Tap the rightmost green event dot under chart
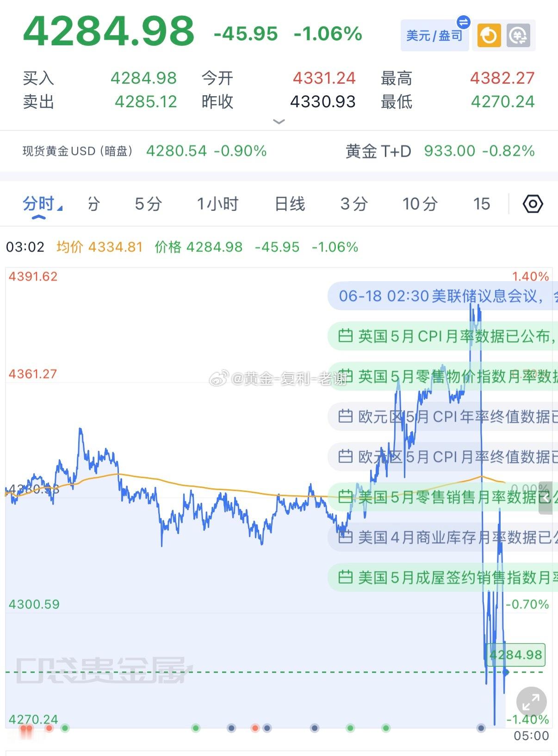Image resolution: width=558 pixels, height=756 pixels. [386, 728]
